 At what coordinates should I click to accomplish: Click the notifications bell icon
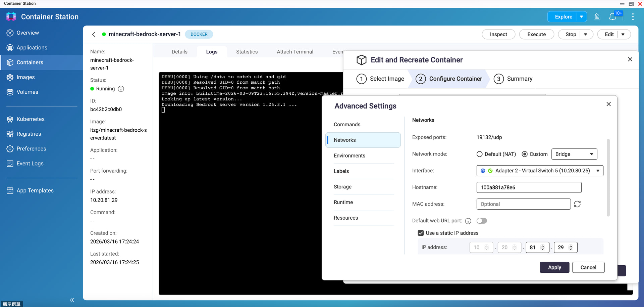[x=612, y=17]
